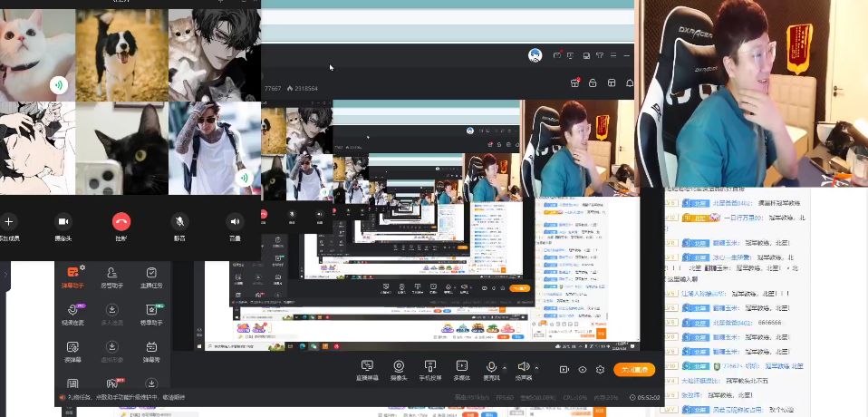Viewport: 868px width, 417px height.
Task: Add screen capture source in bottom toolbar
Action: [x=367, y=370]
